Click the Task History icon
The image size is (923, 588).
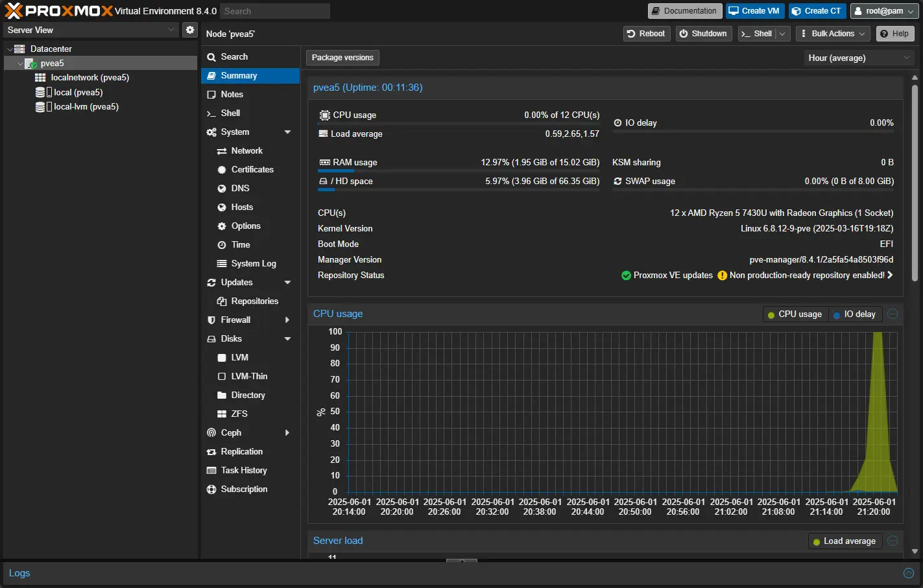[212, 470]
